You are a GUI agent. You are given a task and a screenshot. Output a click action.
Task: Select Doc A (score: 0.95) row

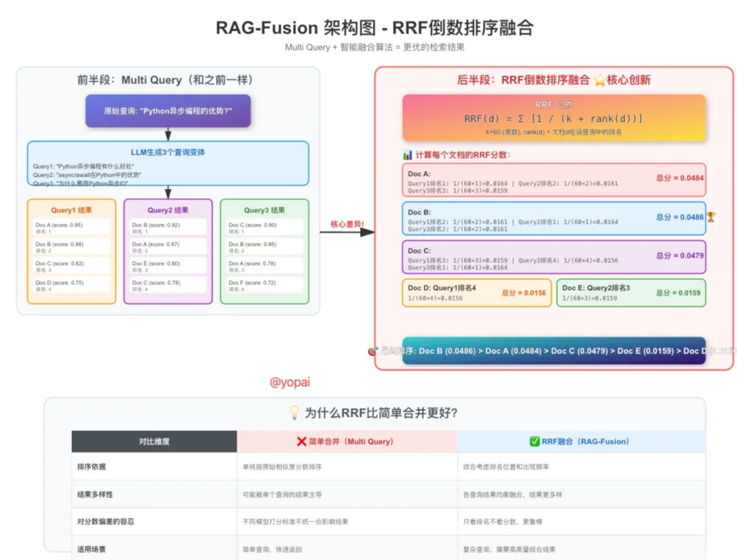(x=71, y=227)
